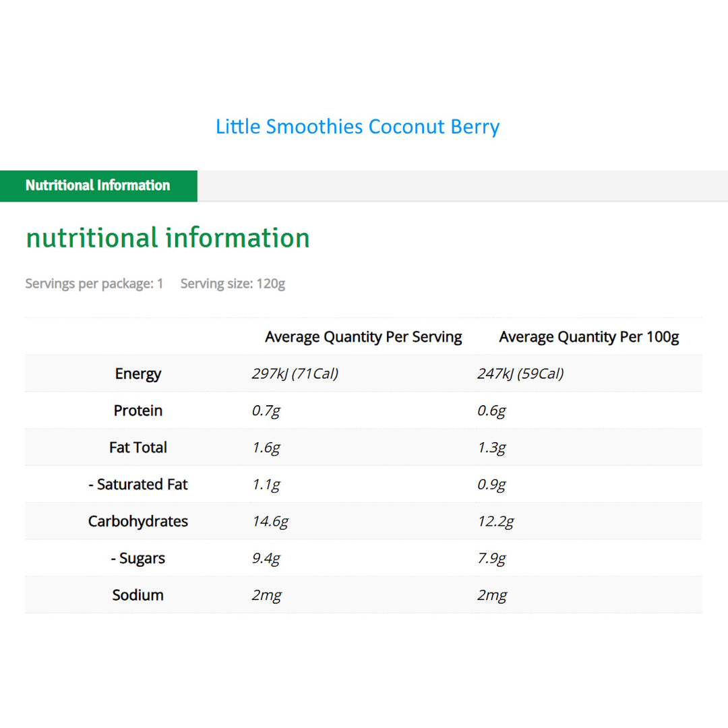Select the Saturated Fat row label

[138, 484]
